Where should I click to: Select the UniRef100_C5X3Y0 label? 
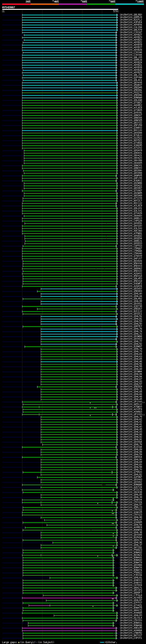131,620
